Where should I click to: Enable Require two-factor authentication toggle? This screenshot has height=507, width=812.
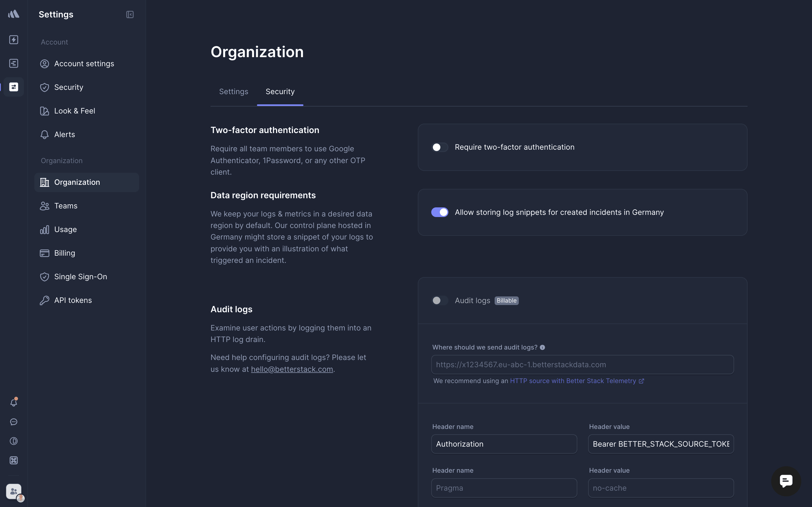click(x=440, y=147)
